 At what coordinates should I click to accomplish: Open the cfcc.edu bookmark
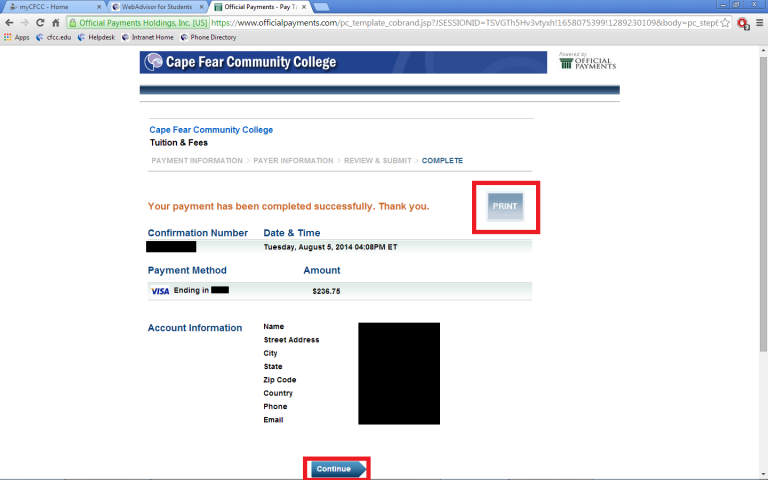[x=53, y=37]
